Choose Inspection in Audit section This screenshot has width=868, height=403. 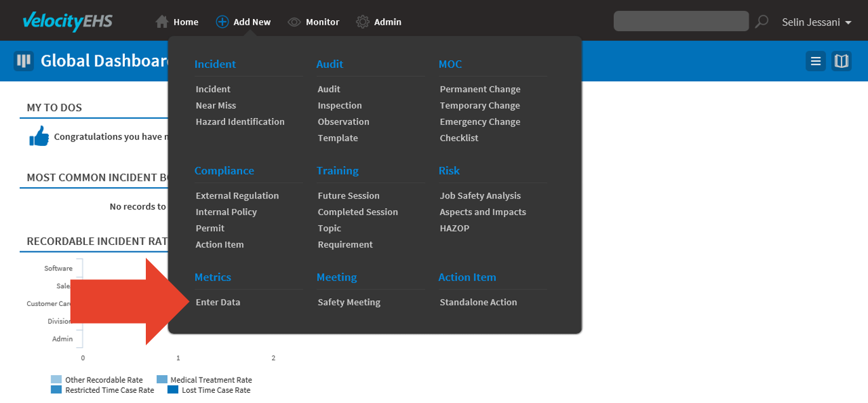click(340, 105)
